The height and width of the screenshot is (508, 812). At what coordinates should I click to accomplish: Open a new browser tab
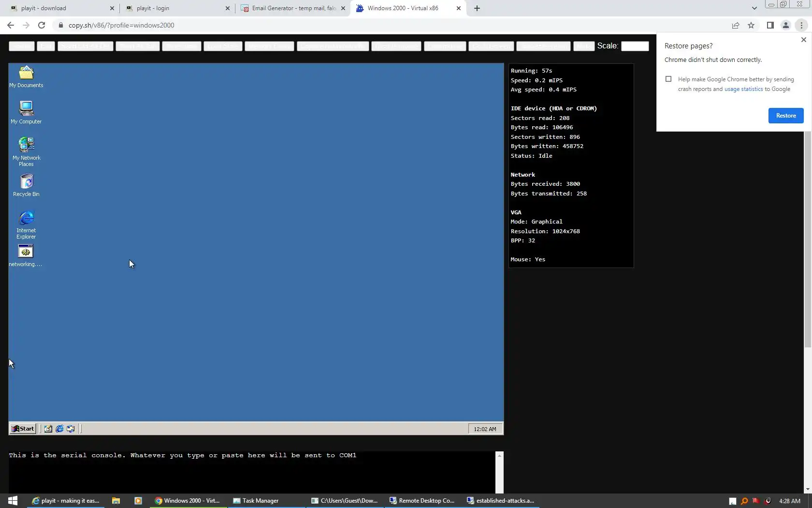477,8
